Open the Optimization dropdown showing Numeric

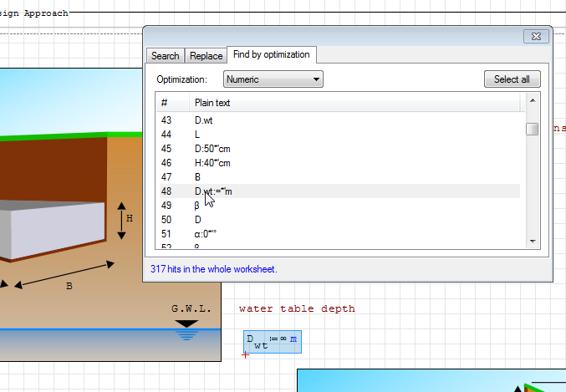click(x=273, y=79)
